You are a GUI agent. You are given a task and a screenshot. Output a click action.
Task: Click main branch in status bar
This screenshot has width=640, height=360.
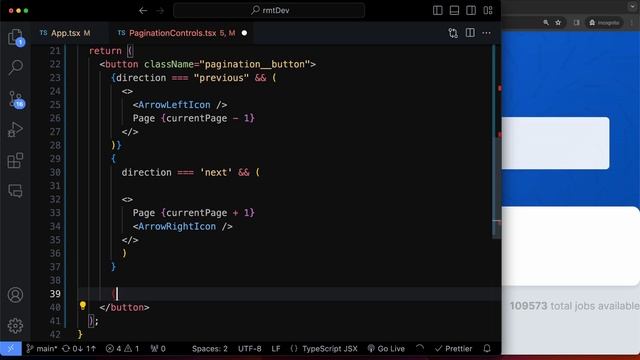[x=42, y=349]
